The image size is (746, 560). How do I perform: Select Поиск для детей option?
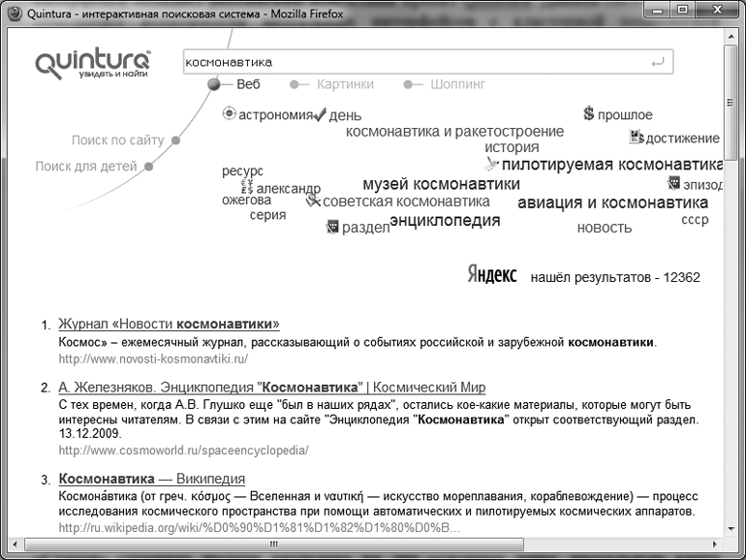click(x=86, y=166)
